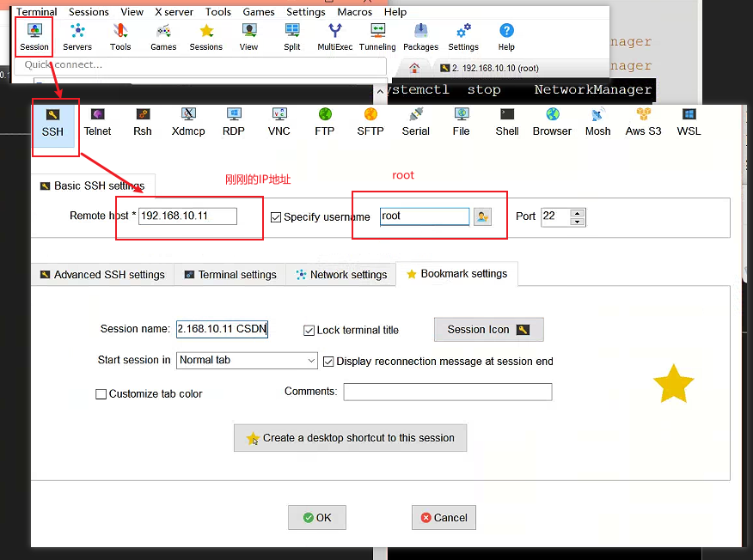Edit the Session name field
This screenshot has height=560, width=753.
click(x=222, y=329)
